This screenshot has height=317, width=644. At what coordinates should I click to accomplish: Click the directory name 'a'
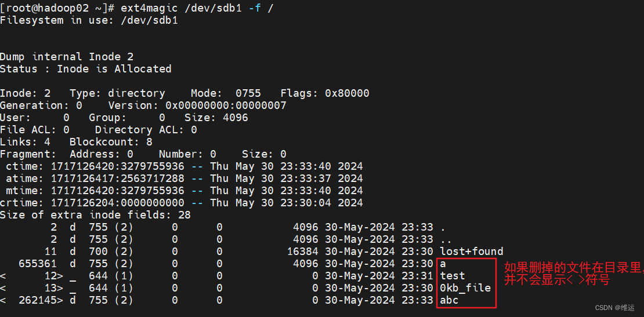tap(443, 263)
